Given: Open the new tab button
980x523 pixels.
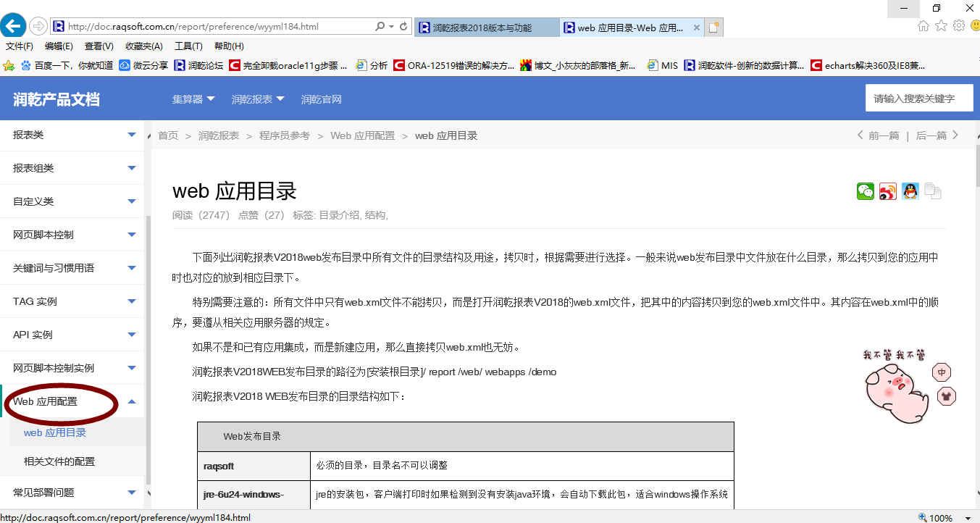Looking at the screenshot, I should (714, 28).
